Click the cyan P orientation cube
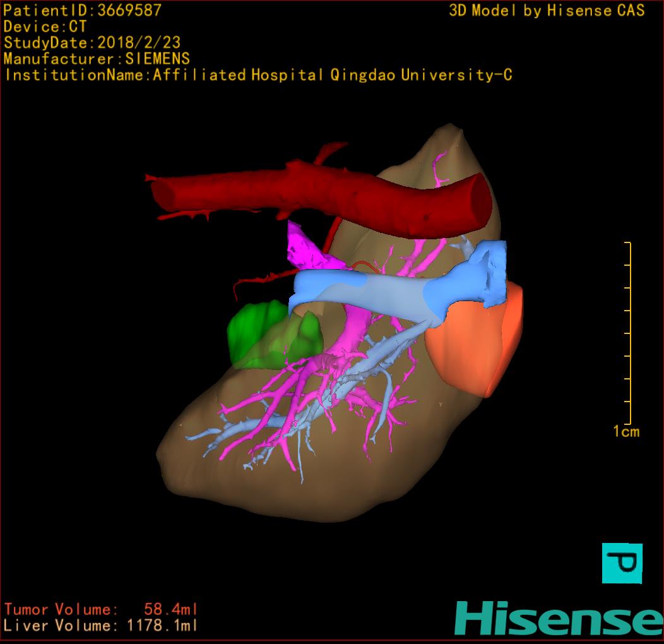This screenshot has width=664, height=644. click(622, 563)
